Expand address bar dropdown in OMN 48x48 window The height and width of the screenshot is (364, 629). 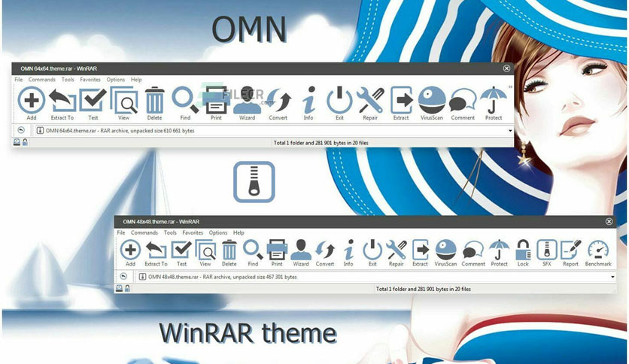click(x=612, y=277)
